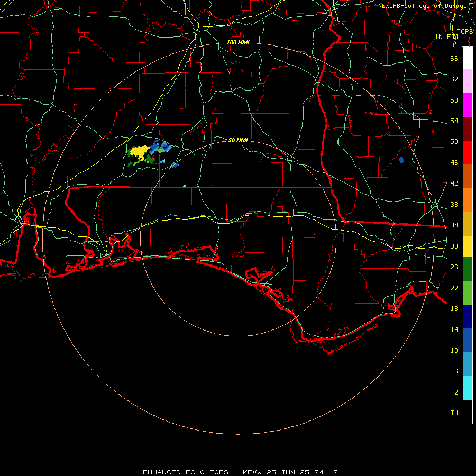Click the 'KEVX' radar site identifier
Image resolution: width=476 pixels, height=476 pixels.
pos(252,472)
